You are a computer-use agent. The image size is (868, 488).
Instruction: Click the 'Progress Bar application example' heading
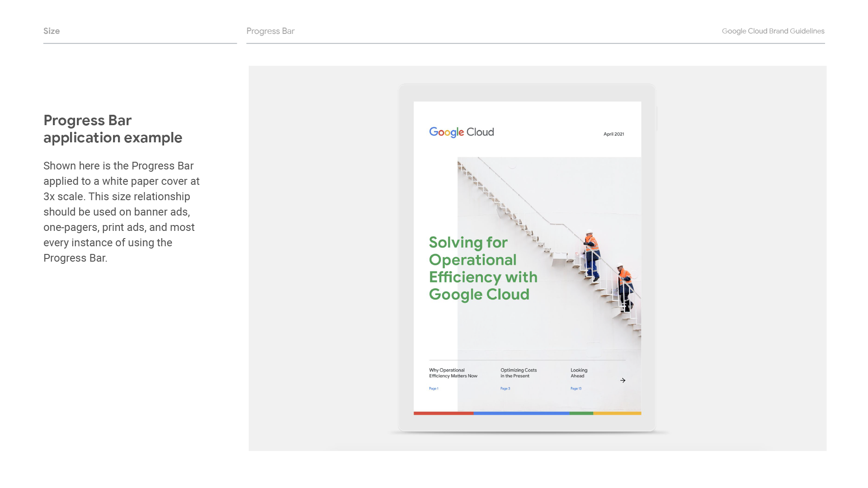[113, 129]
